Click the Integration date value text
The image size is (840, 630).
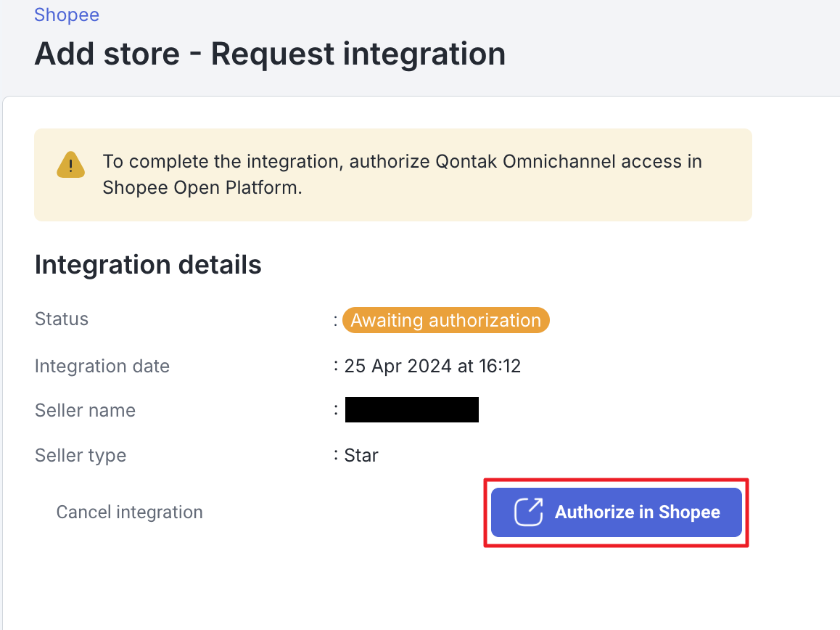coord(432,366)
